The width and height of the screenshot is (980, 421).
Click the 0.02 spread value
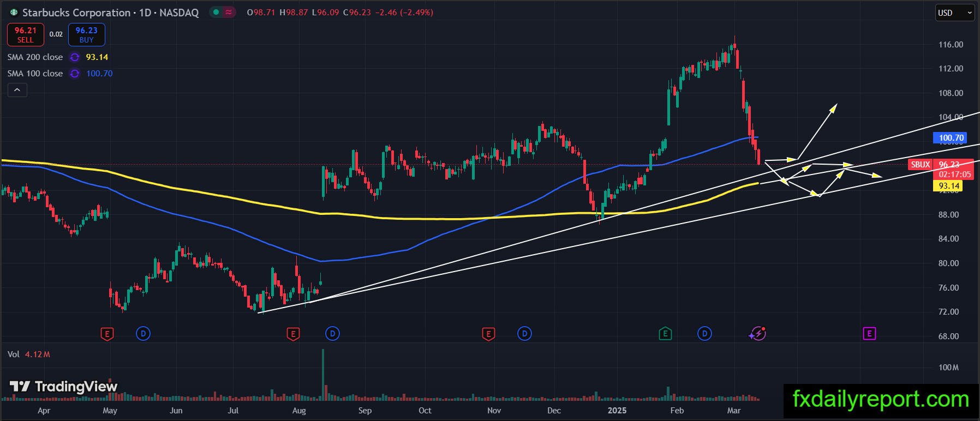click(56, 34)
